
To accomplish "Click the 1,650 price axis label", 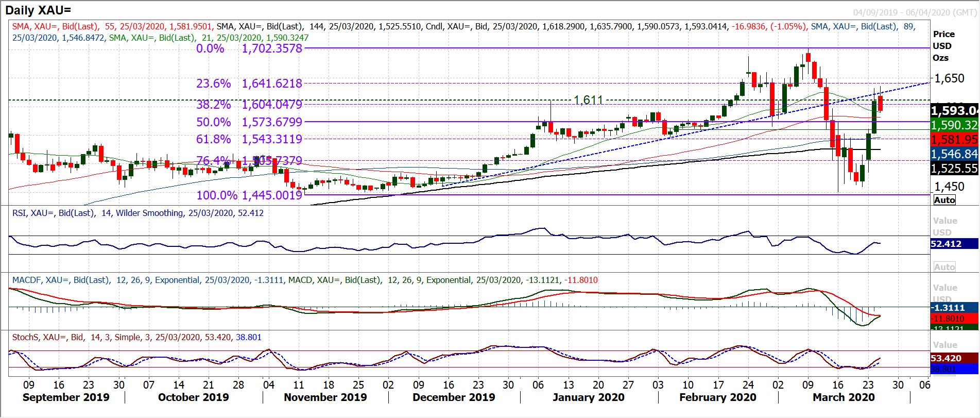I will click(949, 78).
